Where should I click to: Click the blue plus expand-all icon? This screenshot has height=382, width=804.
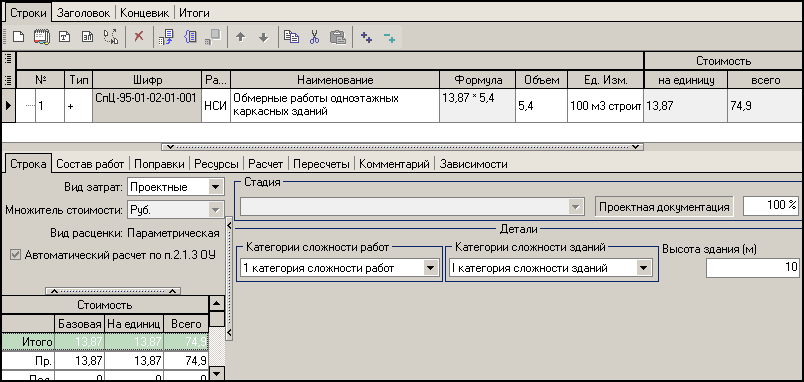(x=366, y=37)
